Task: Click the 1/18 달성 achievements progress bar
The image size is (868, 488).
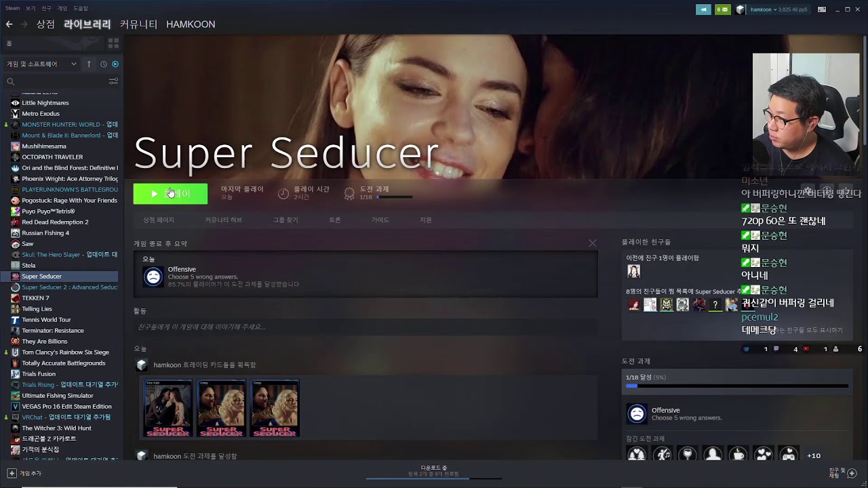Action: point(737,386)
